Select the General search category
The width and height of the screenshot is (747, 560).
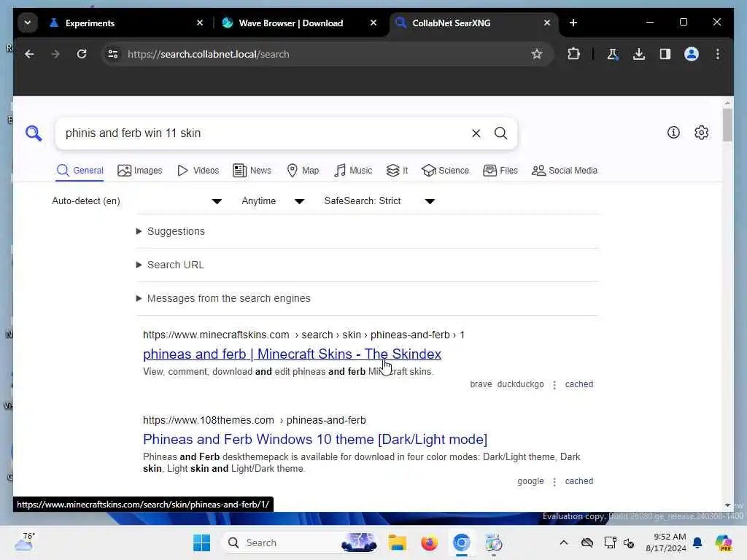80,171
